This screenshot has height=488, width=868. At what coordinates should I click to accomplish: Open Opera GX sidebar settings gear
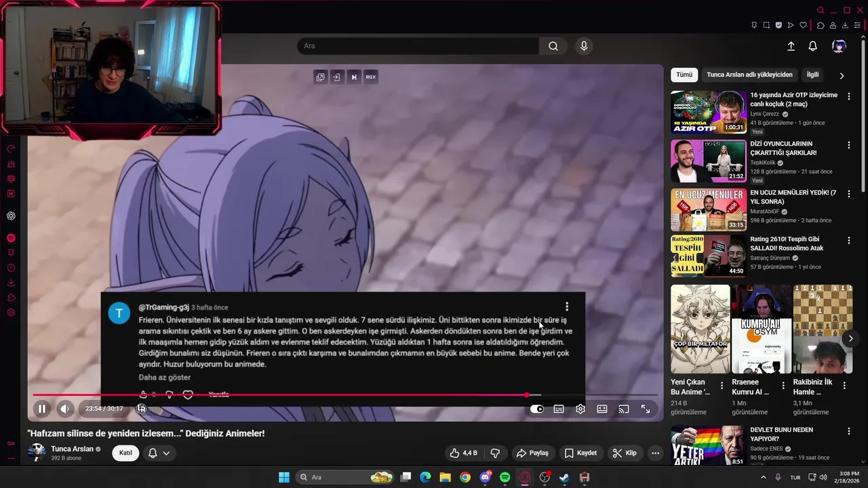11,312
